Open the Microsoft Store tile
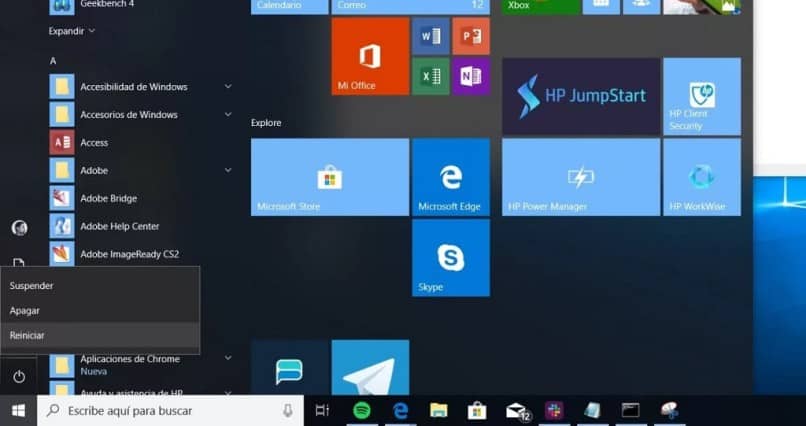806x426 pixels. tap(330, 177)
